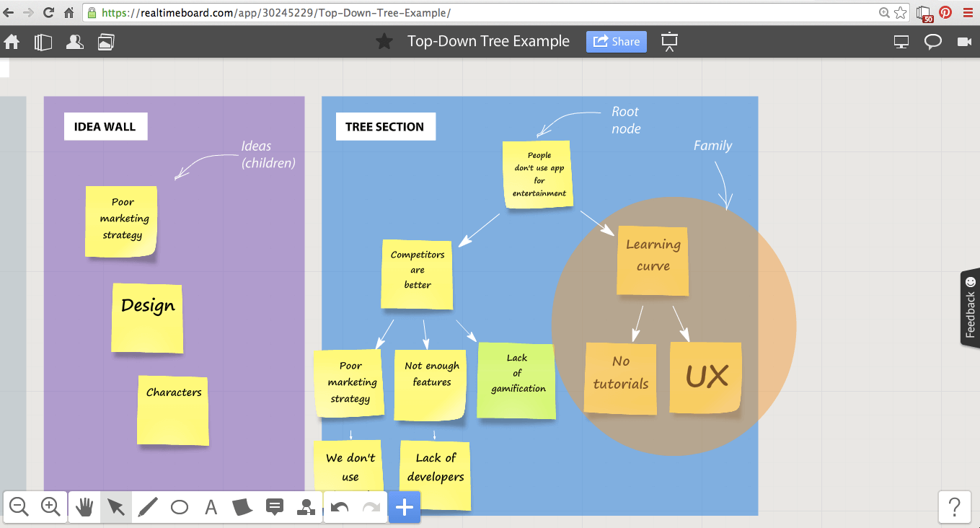The height and width of the screenshot is (528, 980).
Task: Open screen sharing monitor icon
Action: [901, 42]
